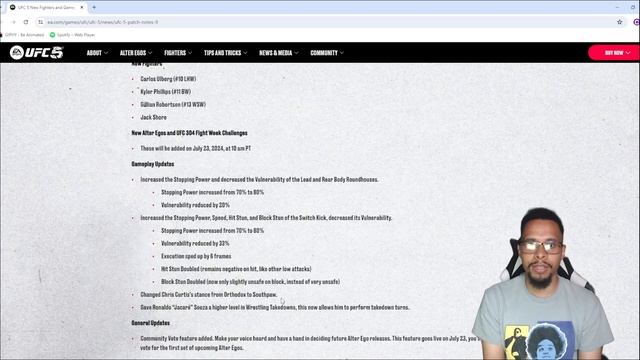
Task: Reload the page with the refresh icon
Action: pos(26,22)
